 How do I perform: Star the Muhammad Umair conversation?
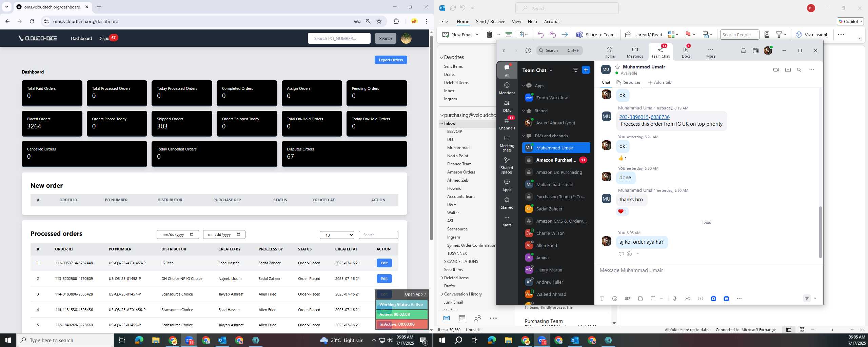[x=617, y=67]
